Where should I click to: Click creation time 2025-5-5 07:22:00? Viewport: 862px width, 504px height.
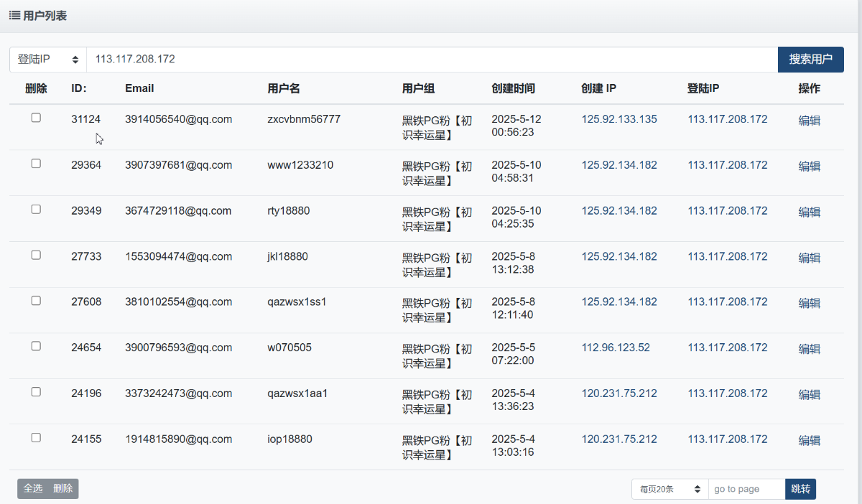point(514,354)
